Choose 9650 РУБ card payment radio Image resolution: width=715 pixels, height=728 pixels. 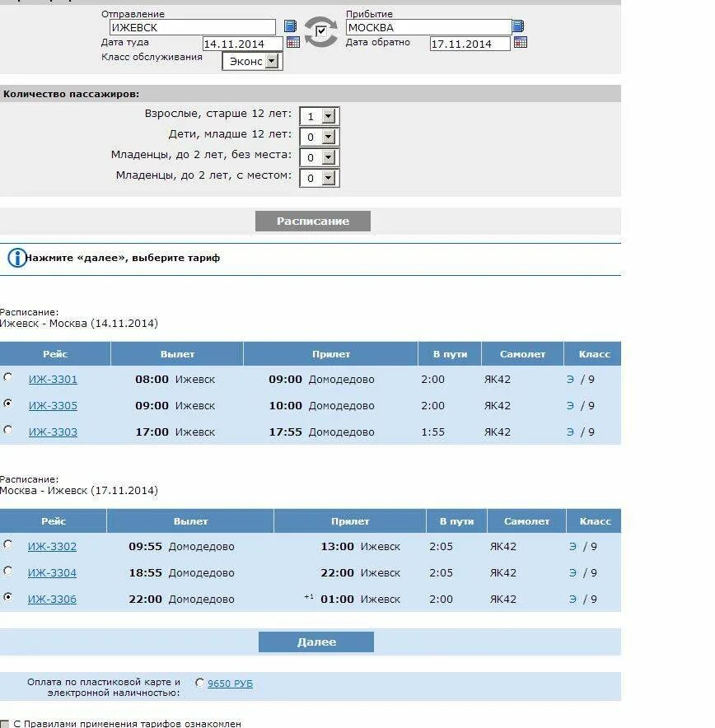199,683
